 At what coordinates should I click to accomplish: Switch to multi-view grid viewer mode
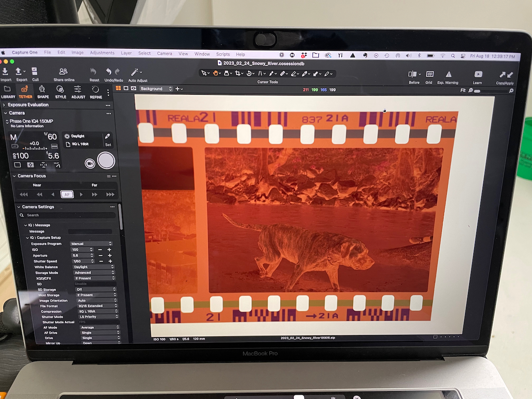pyautogui.click(x=118, y=89)
